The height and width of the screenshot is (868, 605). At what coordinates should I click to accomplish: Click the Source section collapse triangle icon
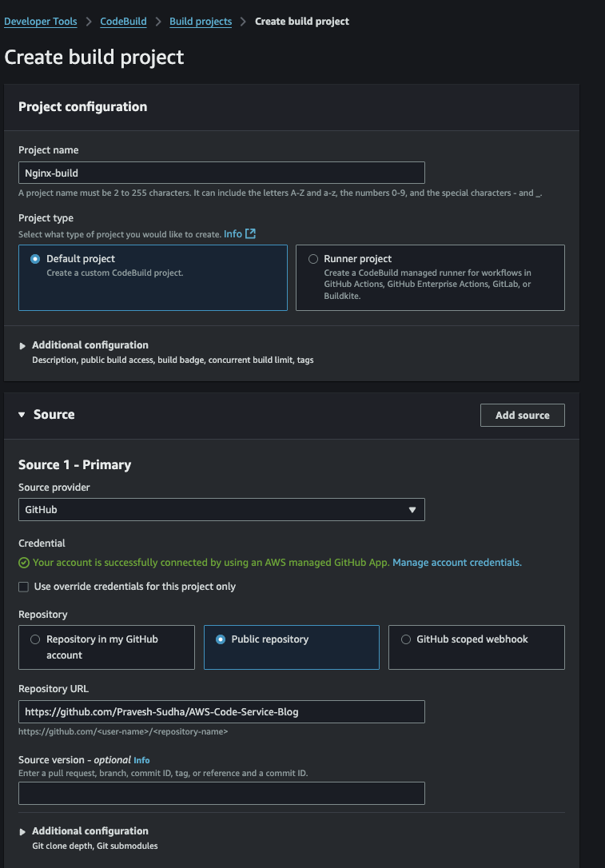(22, 415)
